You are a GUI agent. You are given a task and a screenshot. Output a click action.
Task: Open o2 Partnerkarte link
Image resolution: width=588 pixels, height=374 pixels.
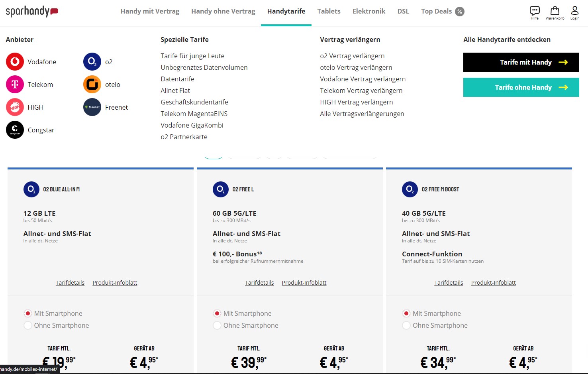[x=184, y=137]
